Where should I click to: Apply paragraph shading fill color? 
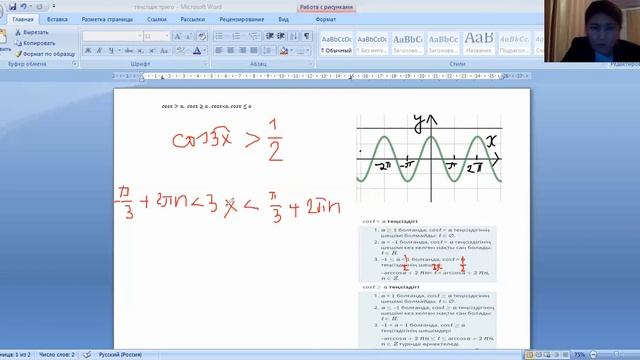pos(284,51)
